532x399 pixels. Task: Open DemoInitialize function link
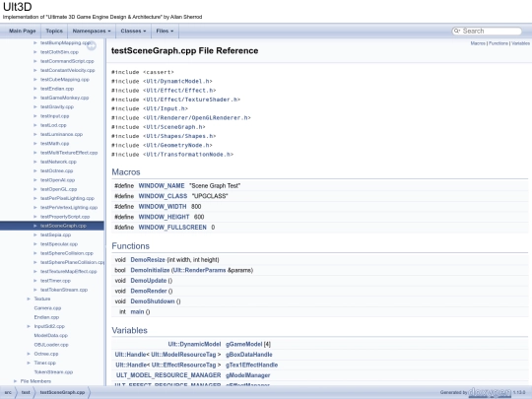pos(150,270)
